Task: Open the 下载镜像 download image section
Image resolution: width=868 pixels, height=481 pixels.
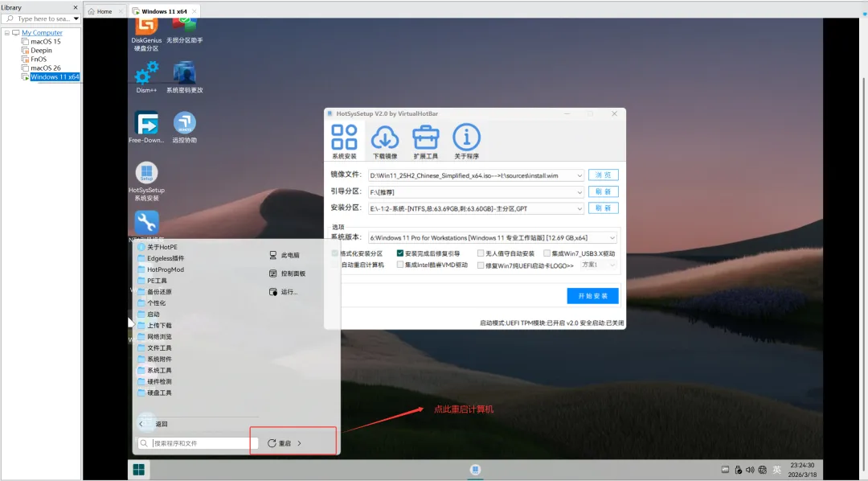Action: (x=385, y=142)
